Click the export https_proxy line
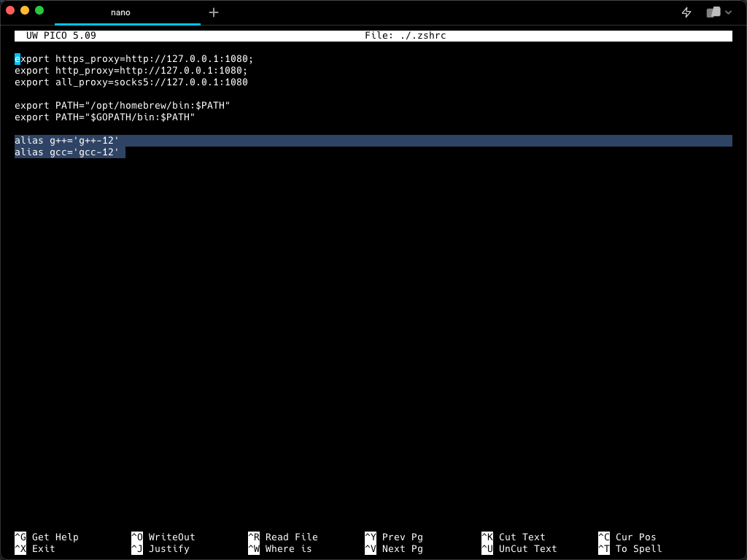Viewport: 747px width, 560px height. pos(134,58)
